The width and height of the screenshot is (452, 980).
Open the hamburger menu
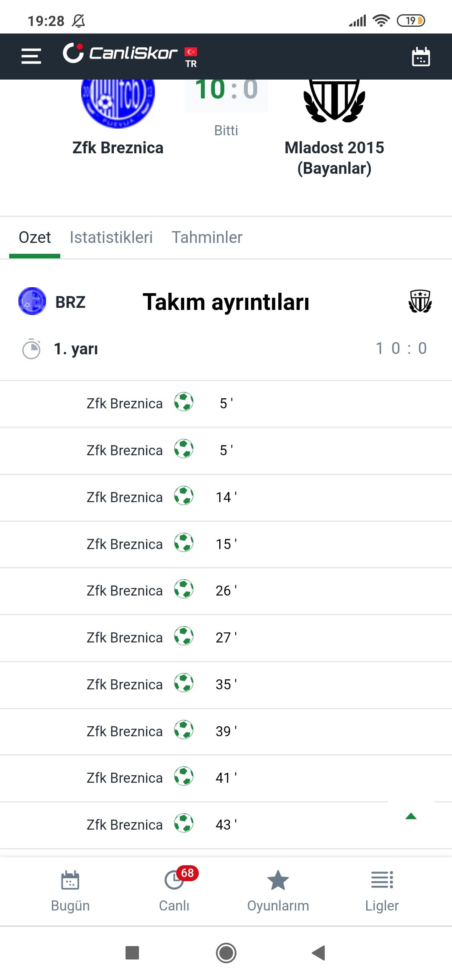31,56
